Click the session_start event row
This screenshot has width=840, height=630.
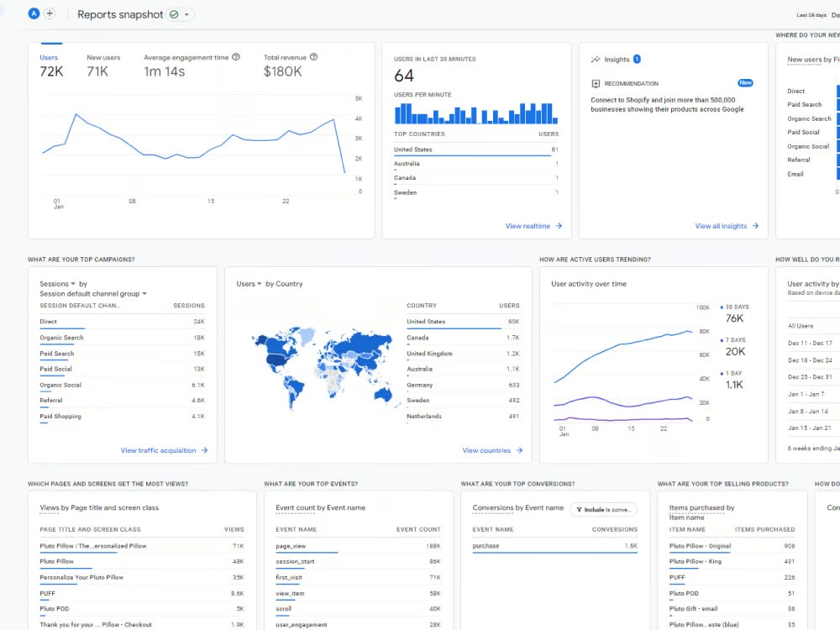click(358, 562)
